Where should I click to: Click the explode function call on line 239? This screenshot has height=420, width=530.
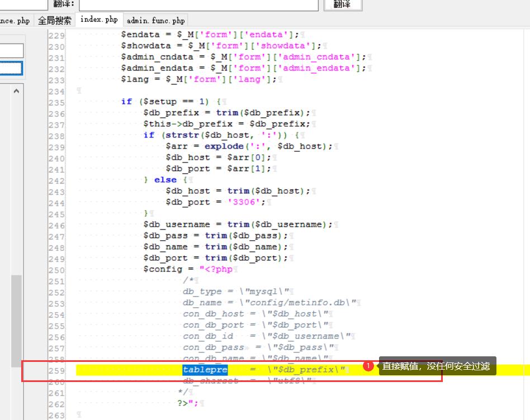[224, 146]
